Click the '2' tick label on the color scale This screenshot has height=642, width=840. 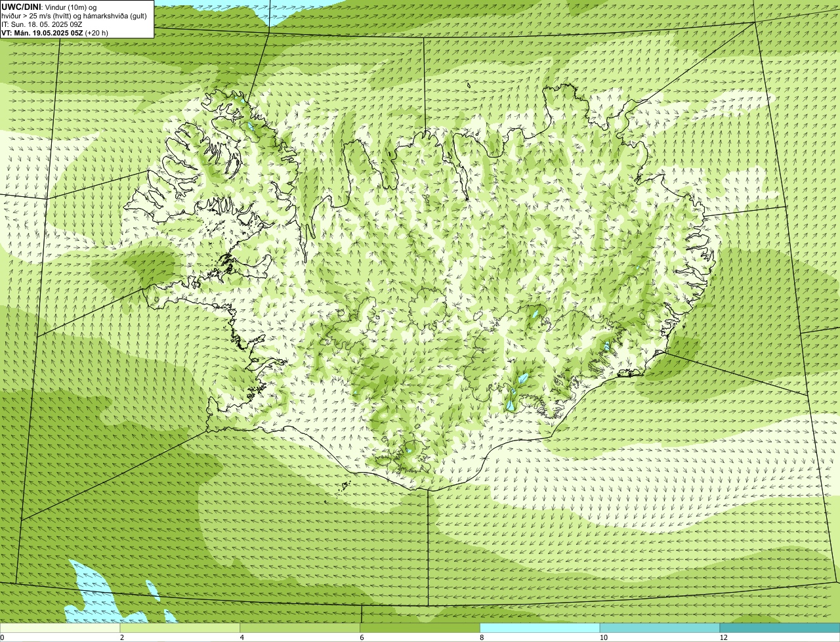click(x=122, y=637)
